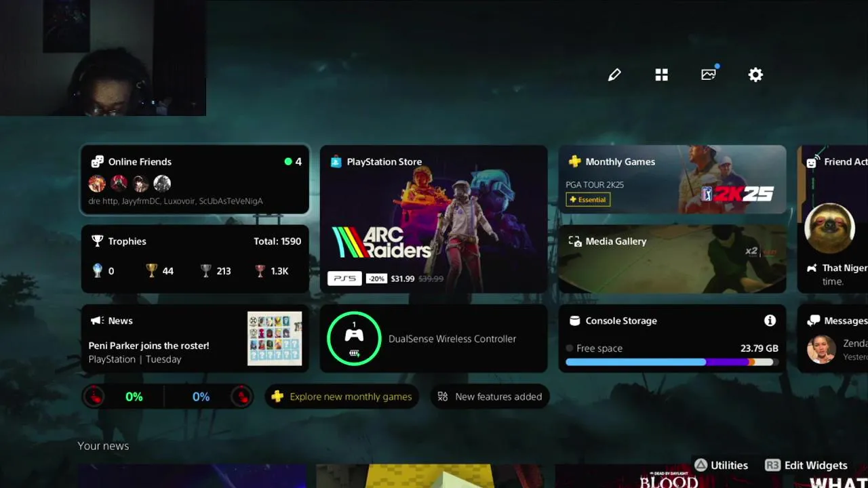868x488 pixels.
Task: Click the PS5 platform badge
Action: click(344, 279)
